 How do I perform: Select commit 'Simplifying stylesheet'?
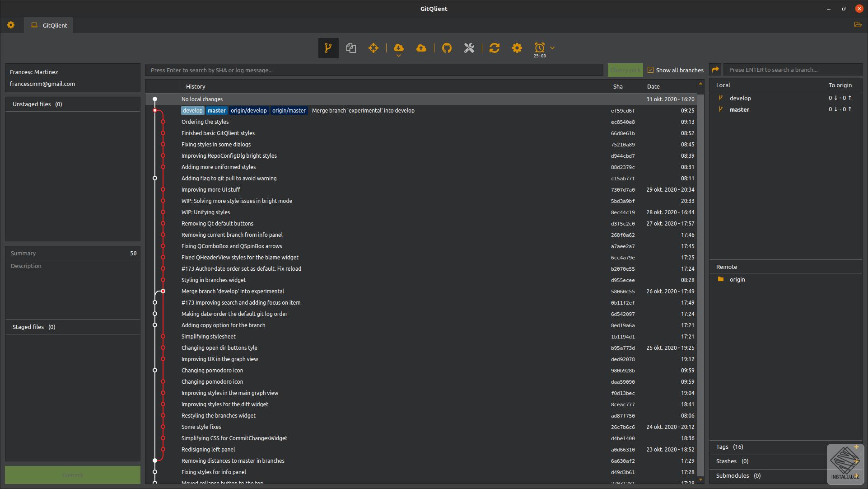[x=421, y=336]
